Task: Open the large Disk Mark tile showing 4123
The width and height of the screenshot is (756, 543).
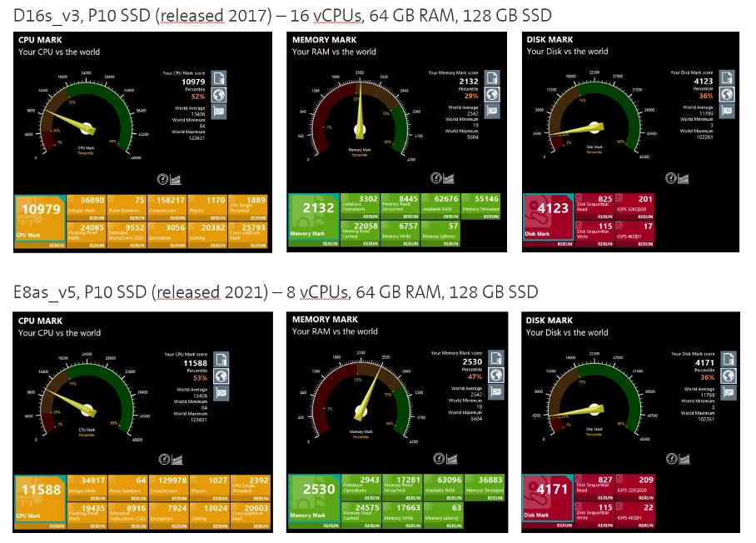Action: (x=549, y=221)
